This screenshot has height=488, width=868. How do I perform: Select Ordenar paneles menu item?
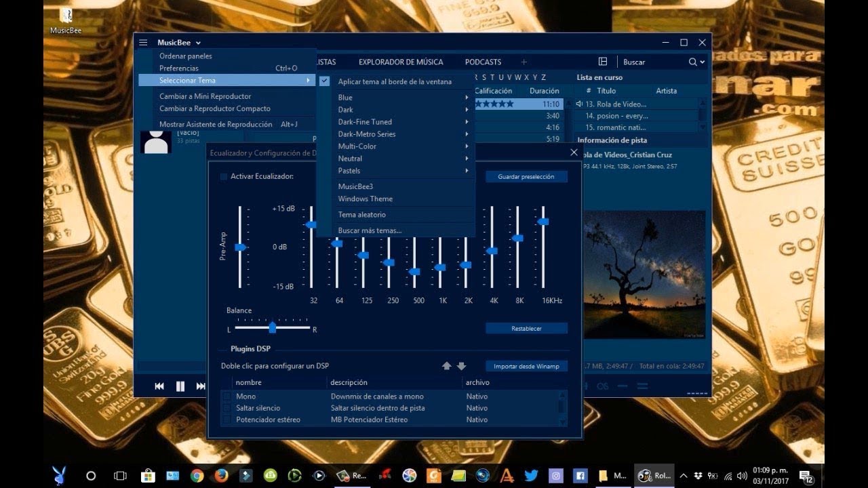227,56
